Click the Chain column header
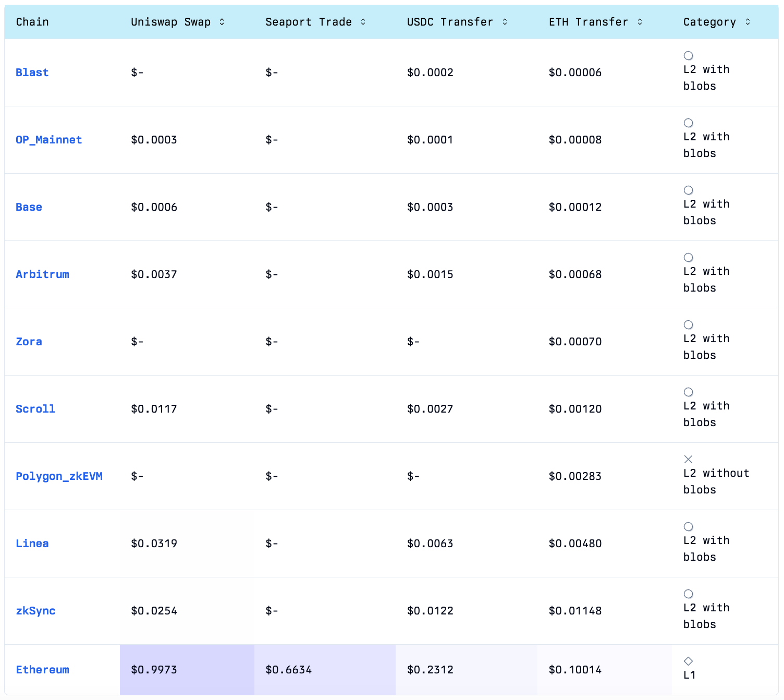 click(x=32, y=22)
